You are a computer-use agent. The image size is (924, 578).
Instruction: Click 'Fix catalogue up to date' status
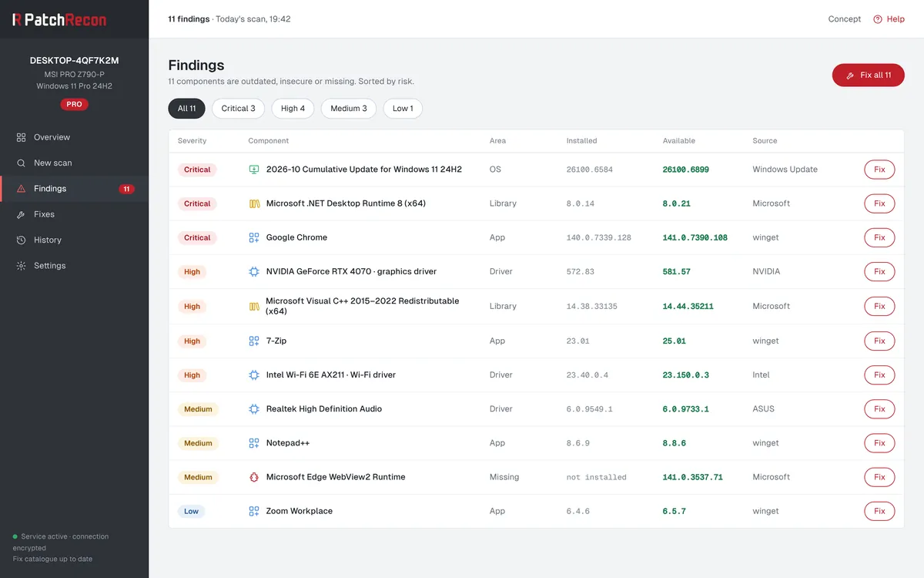52,559
